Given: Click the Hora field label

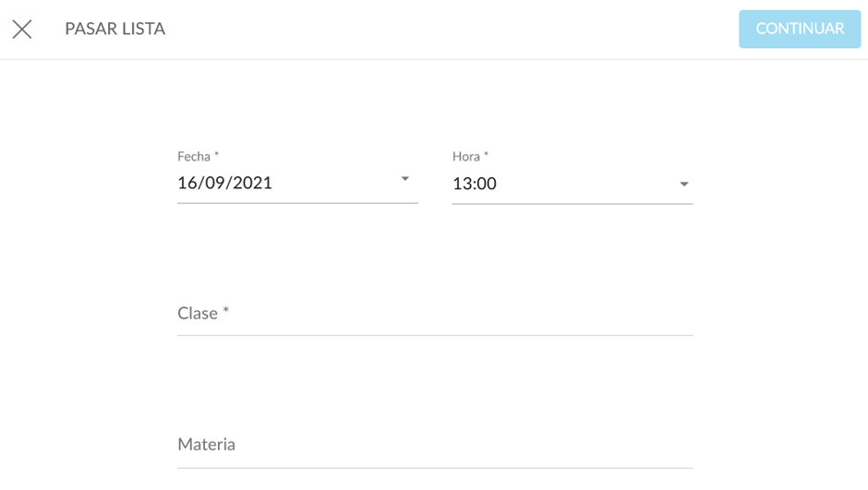Looking at the screenshot, I should (466, 157).
